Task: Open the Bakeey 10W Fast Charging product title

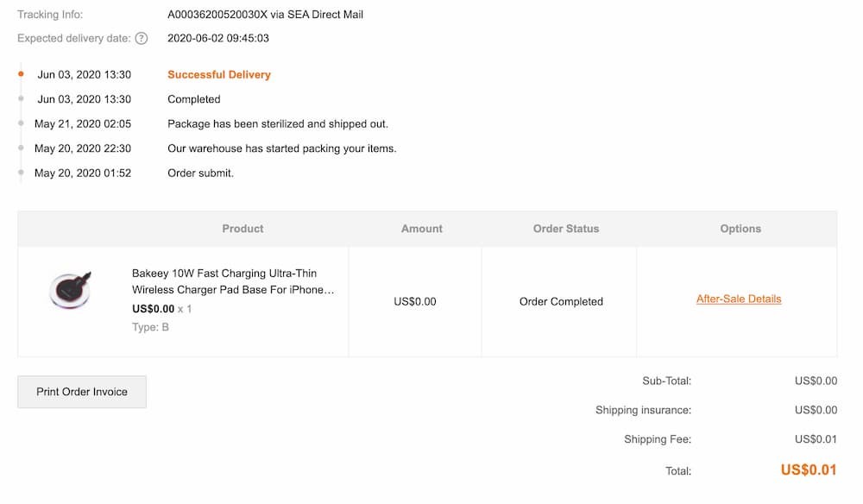Action: (x=233, y=281)
